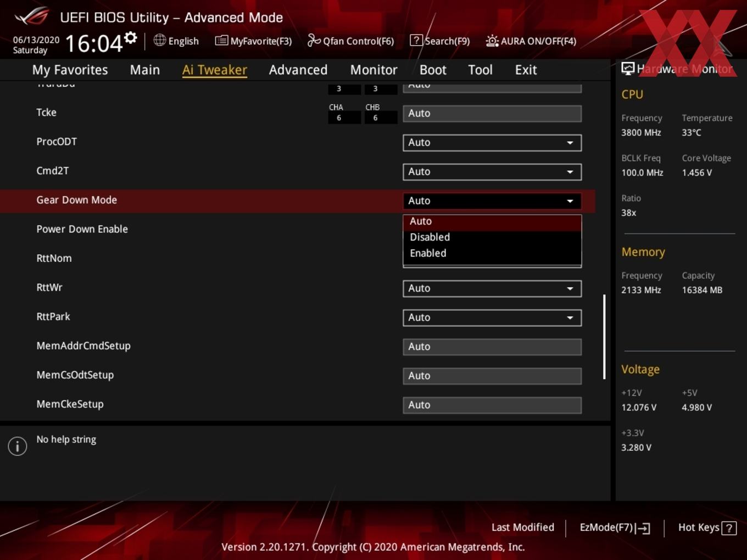
Task: Open Search(F9)
Action: (x=440, y=41)
